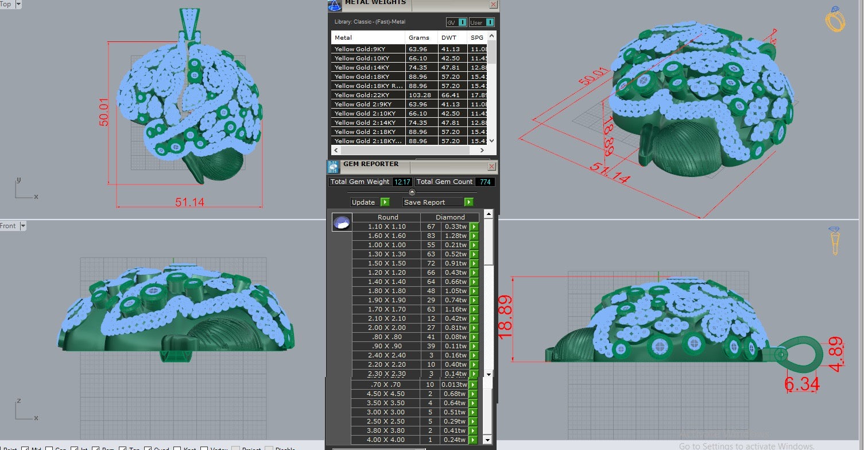Click the Metal Weights panel icon
868x450 pixels.
(x=334, y=5)
